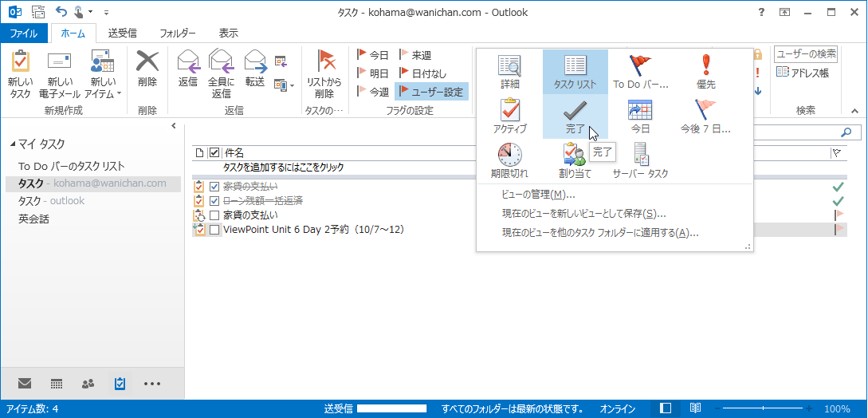This screenshot has height=418, width=868.
Task: Open the タスク - outlook folder
Action: [52, 200]
